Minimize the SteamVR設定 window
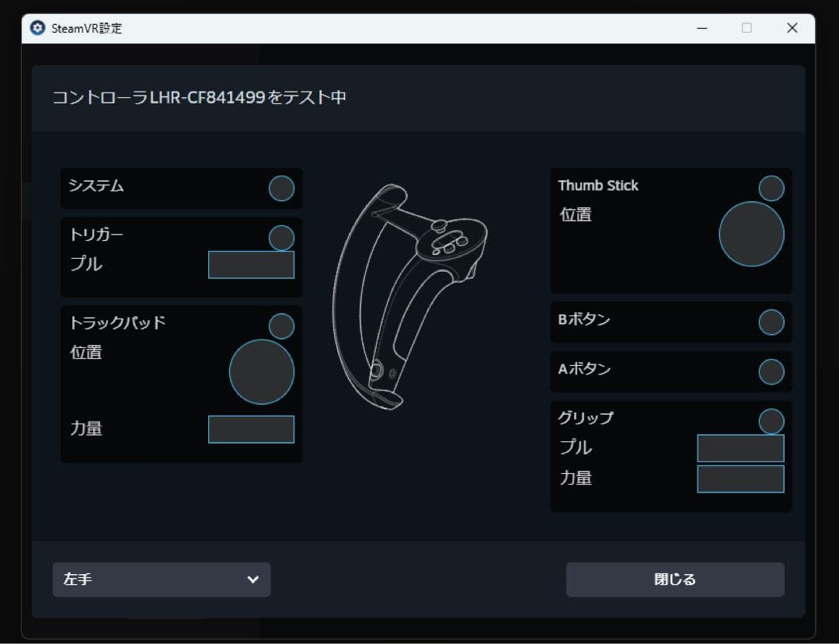 pos(702,28)
